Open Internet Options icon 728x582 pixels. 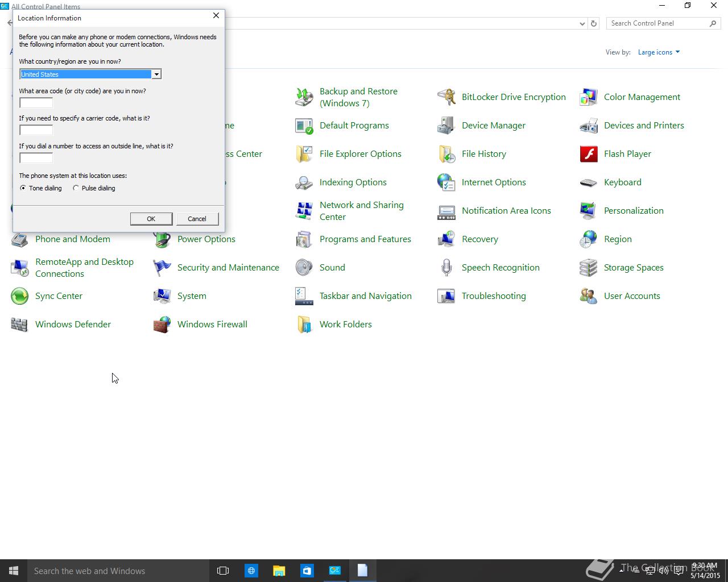pyautogui.click(x=446, y=182)
